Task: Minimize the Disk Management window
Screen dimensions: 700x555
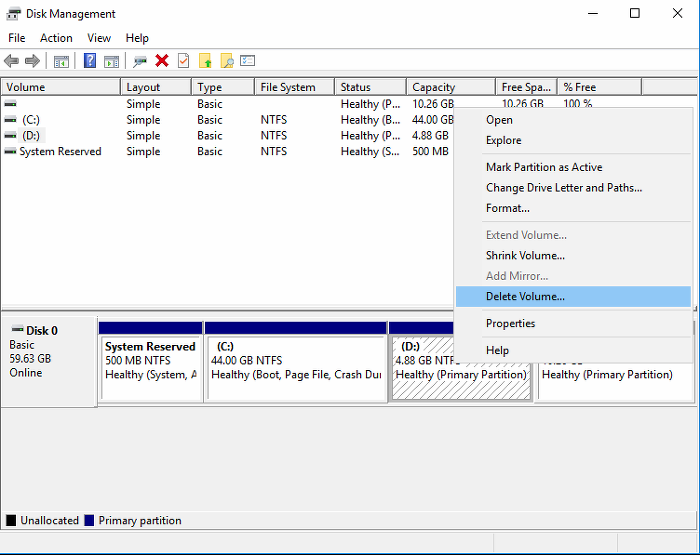Action: click(593, 13)
